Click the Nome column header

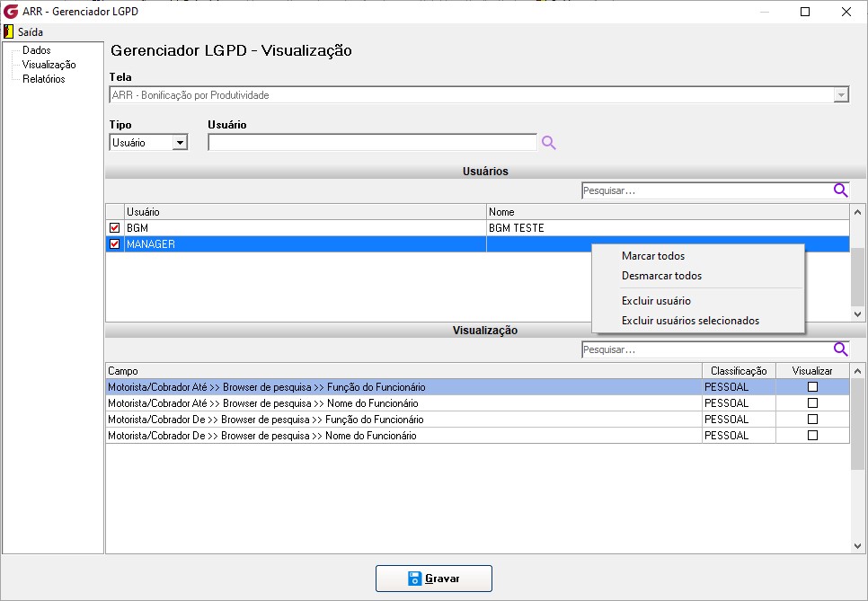pos(668,212)
